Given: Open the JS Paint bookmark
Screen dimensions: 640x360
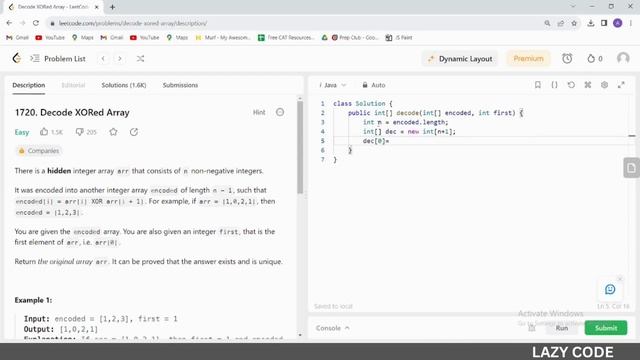Looking at the screenshot, I should tap(399, 38).
